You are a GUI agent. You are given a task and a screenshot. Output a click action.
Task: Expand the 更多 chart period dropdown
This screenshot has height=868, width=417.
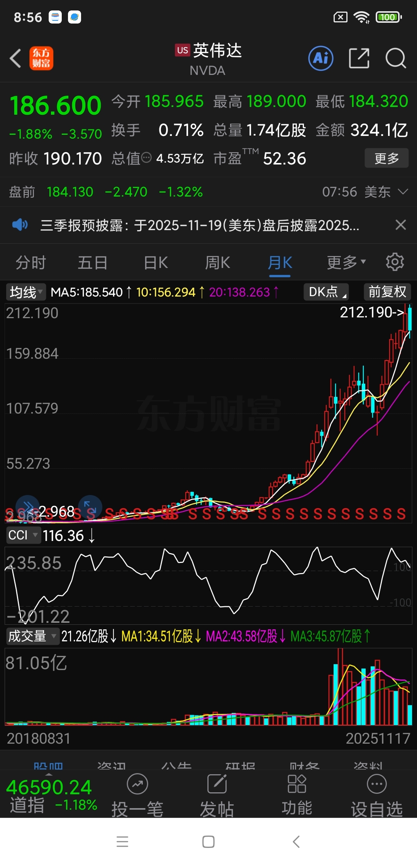tap(346, 263)
